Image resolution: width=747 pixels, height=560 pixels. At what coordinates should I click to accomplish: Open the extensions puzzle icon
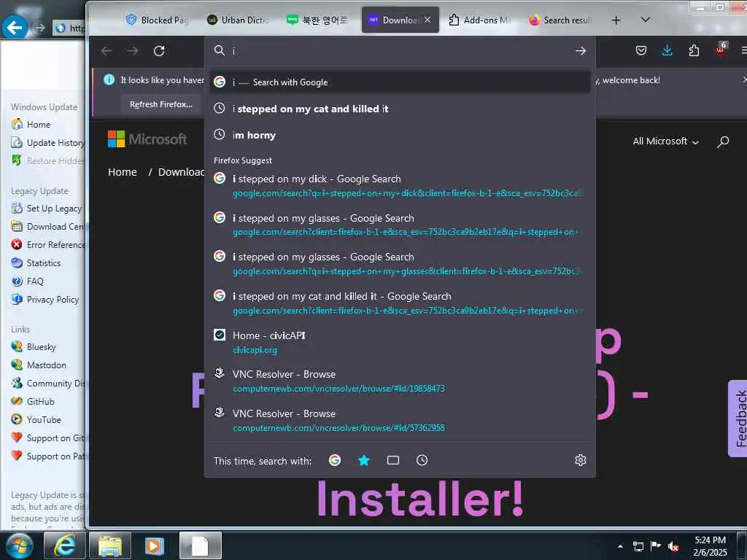click(x=694, y=50)
